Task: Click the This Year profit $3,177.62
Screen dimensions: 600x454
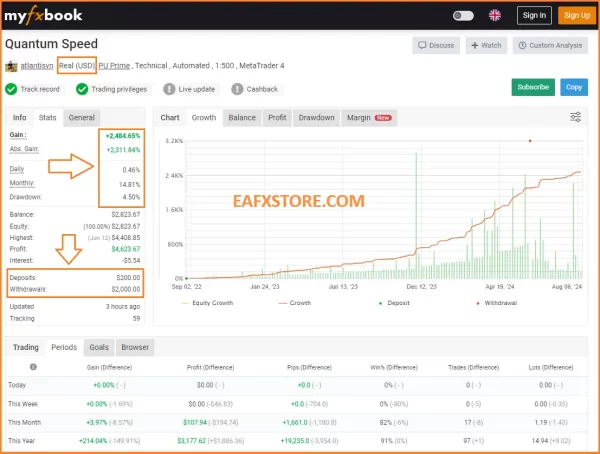Action: [x=191, y=441]
